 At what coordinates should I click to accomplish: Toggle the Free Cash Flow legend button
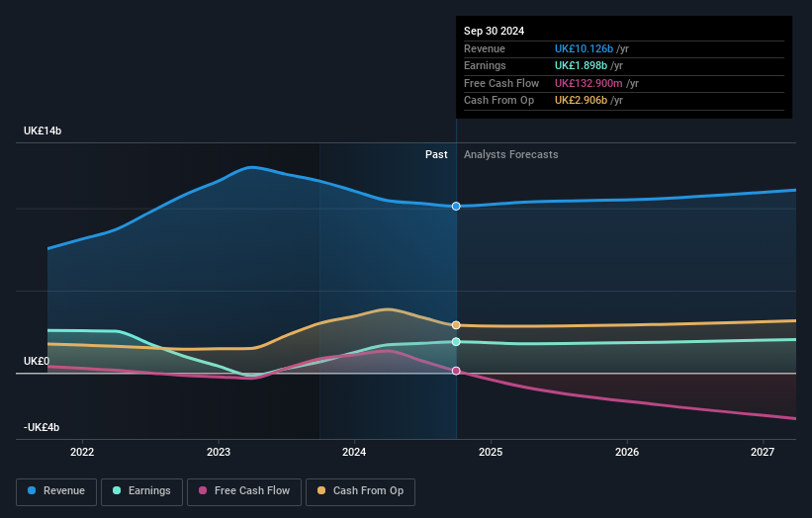coord(244,491)
